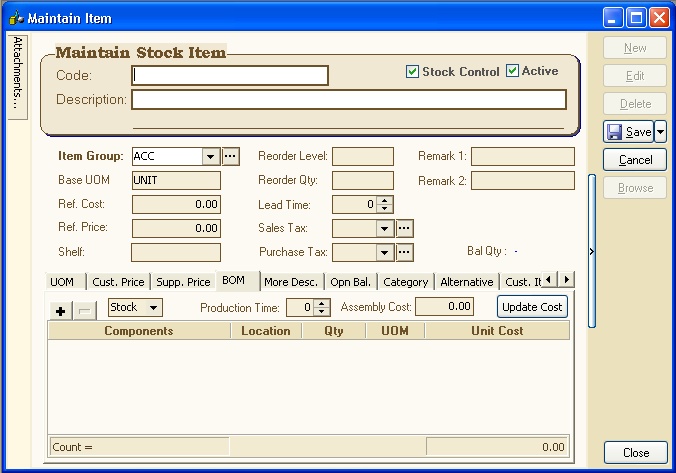Click the Ref. Cost field
This screenshot has width=676, height=473.
[x=176, y=204]
